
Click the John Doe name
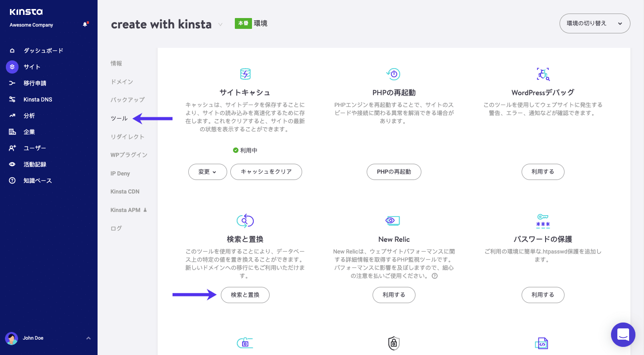pyautogui.click(x=33, y=338)
